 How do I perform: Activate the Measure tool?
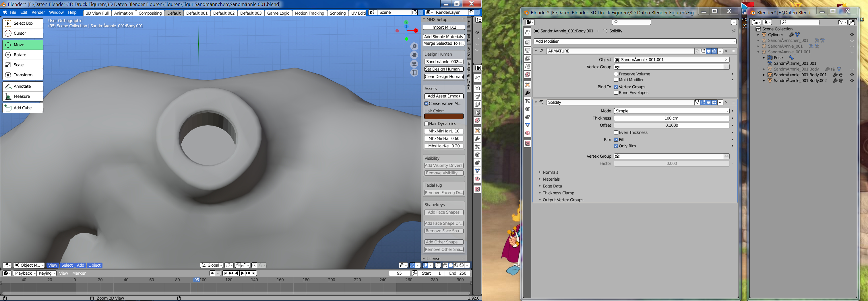(x=23, y=97)
